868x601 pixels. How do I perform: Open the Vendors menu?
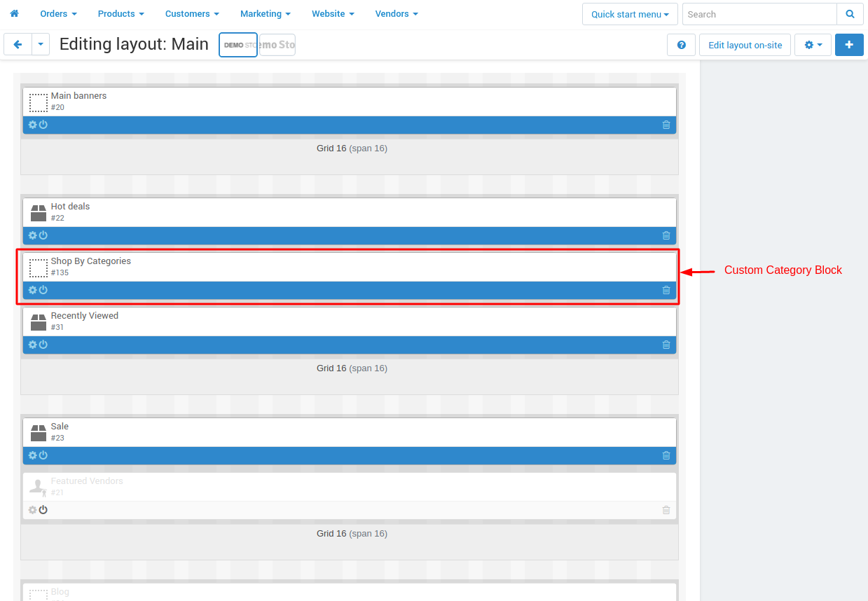click(397, 14)
